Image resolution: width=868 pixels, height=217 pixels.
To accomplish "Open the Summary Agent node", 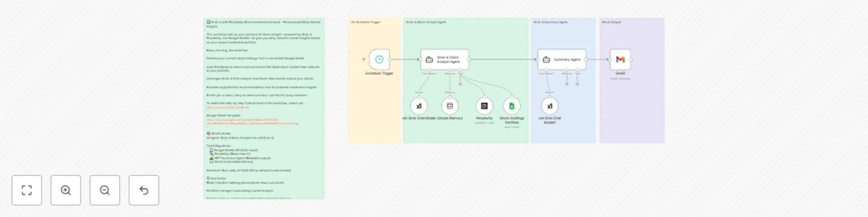I will tap(562, 59).
